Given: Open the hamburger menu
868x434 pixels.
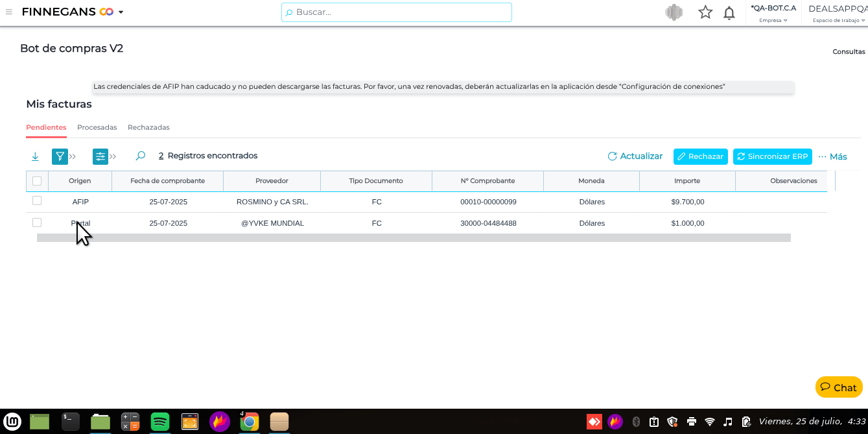Looking at the screenshot, I should (9, 12).
